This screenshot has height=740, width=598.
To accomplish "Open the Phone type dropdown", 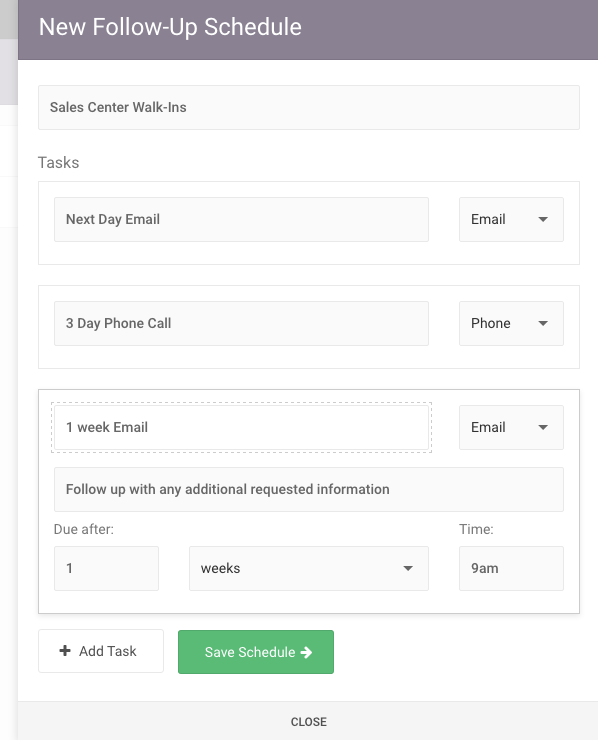I will pos(511,323).
